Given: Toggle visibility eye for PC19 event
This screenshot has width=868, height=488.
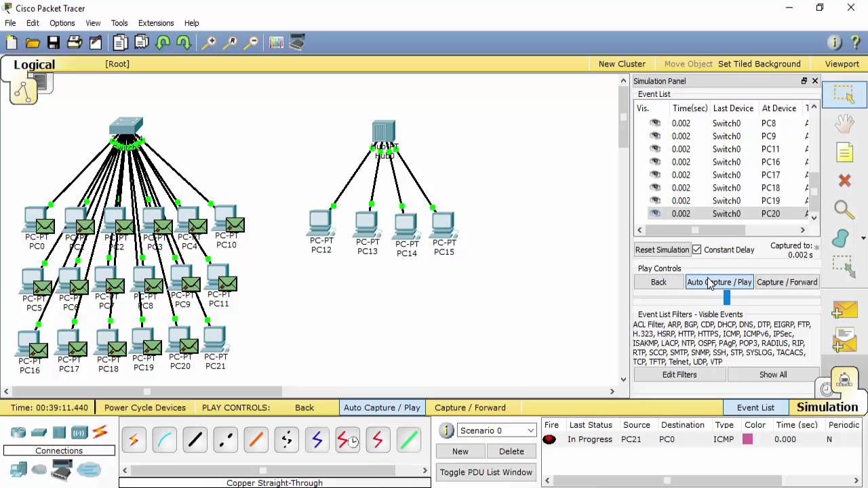Looking at the screenshot, I should pos(655,201).
